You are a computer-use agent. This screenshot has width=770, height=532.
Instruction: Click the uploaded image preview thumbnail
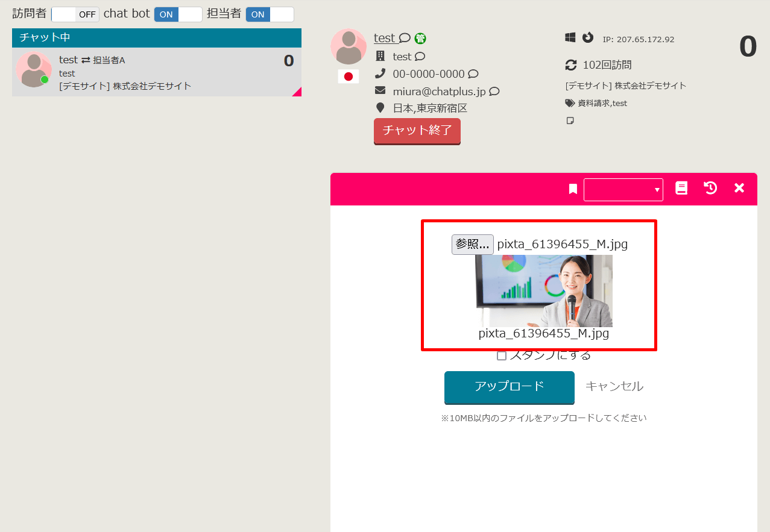tap(544, 291)
